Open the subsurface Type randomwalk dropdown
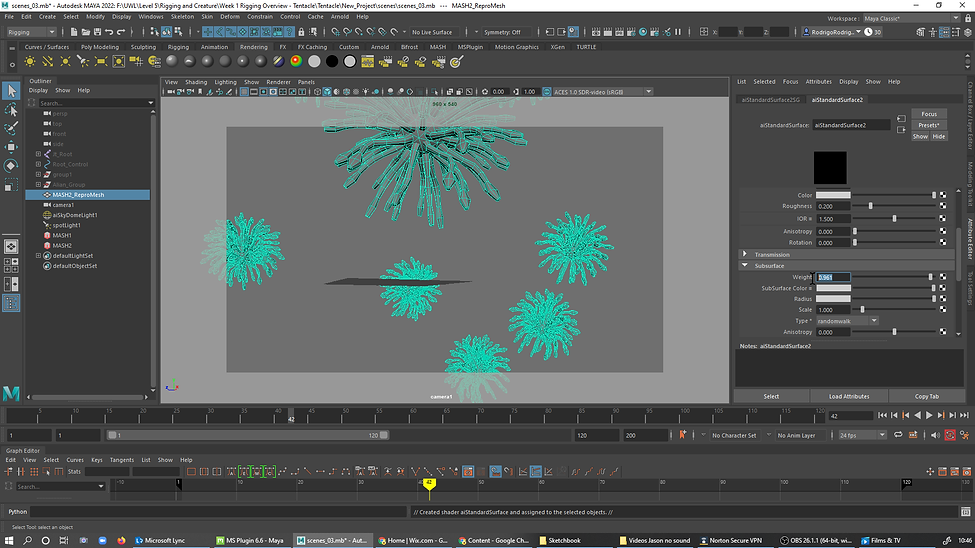 click(847, 321)
